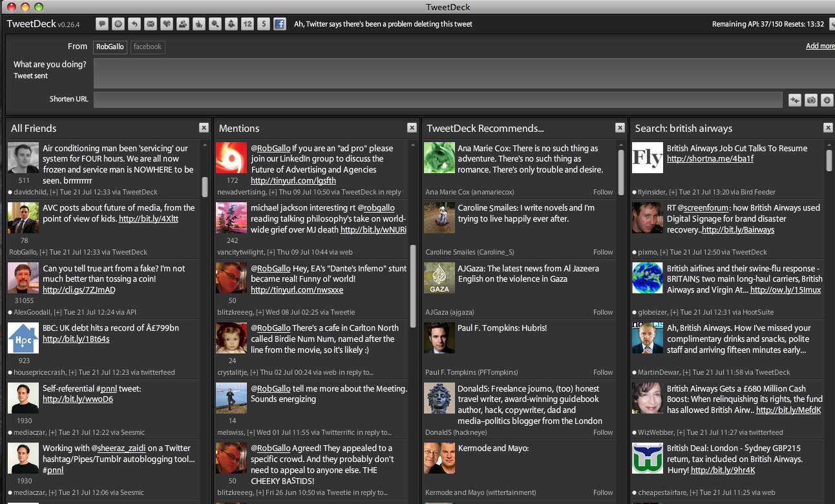Viewport: 835px width, 504px height.
Task: Open Twitter search magnifier icon
Action: (215, 24)
